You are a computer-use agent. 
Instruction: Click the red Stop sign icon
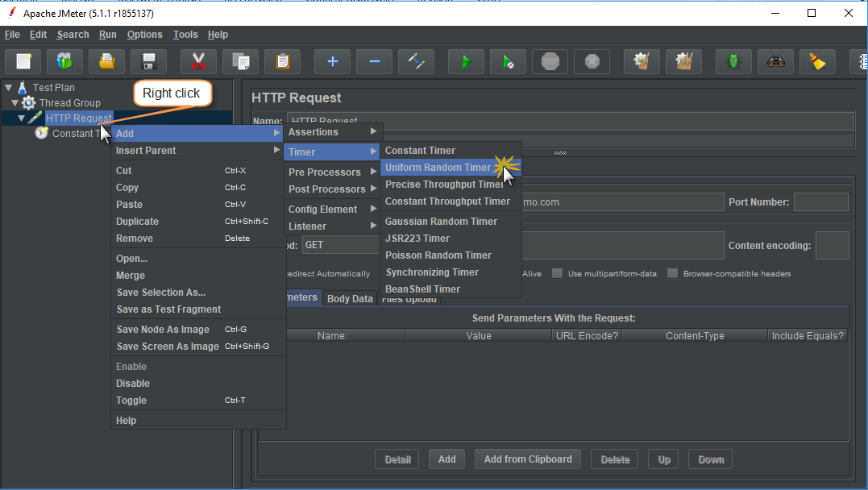point(550,62)
